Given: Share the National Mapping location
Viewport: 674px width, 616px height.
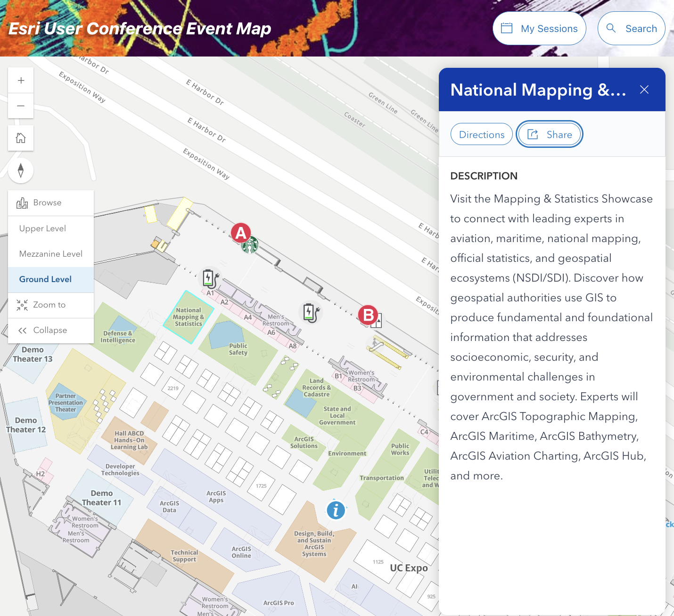Looking at the screenshot, I should pyautogui.click(x=550, y=134).
